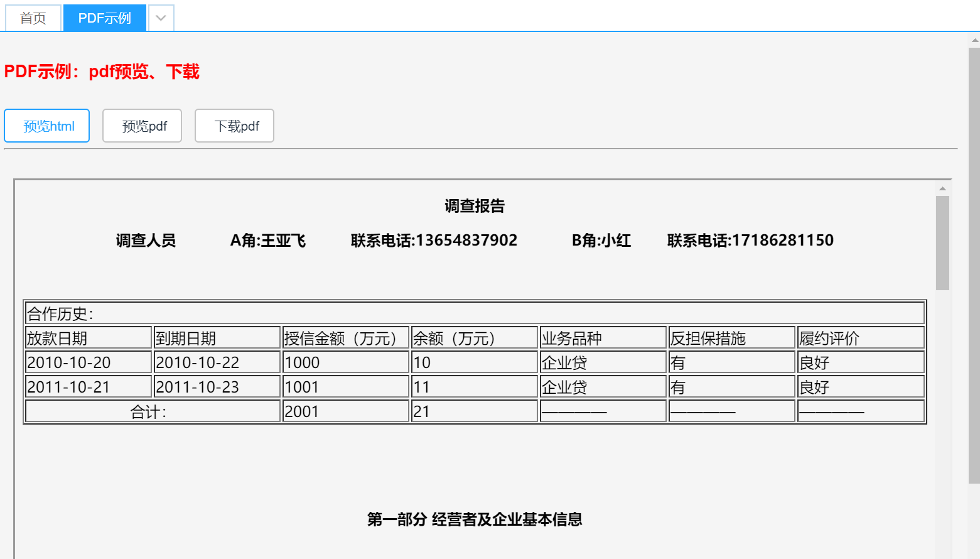
Task: Click the total credit amount 2001 cell
Action: tap(345, 411)
